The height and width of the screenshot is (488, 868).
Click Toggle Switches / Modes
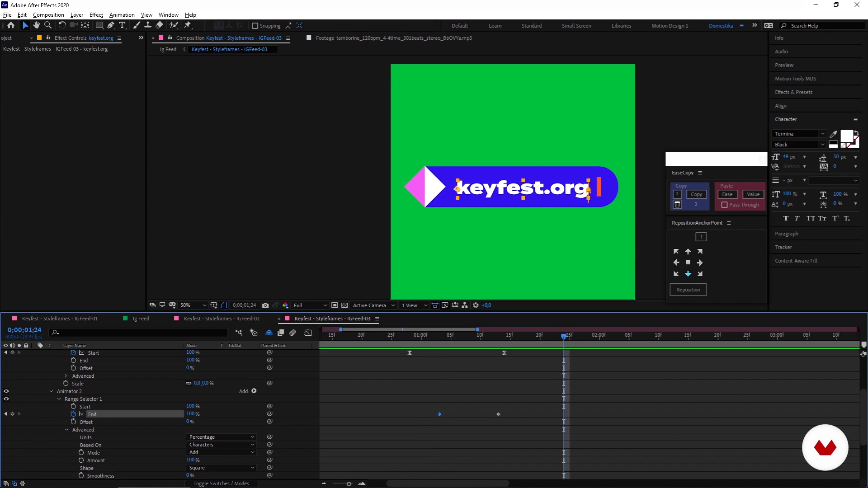(221, 483)
